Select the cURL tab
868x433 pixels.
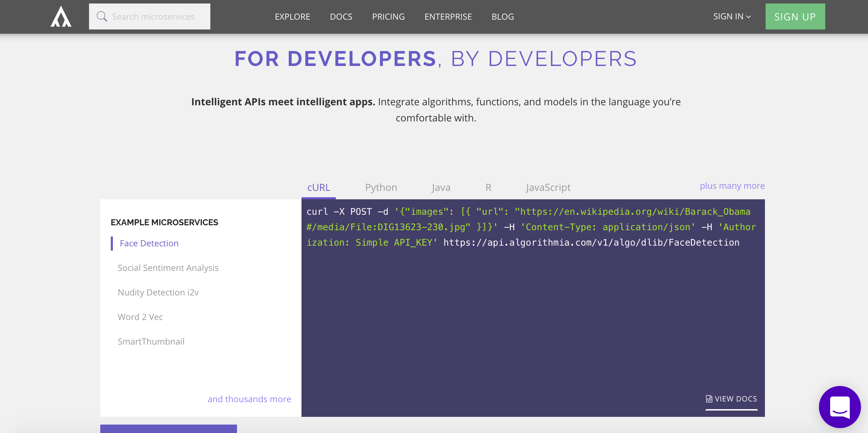click(319, 187)
